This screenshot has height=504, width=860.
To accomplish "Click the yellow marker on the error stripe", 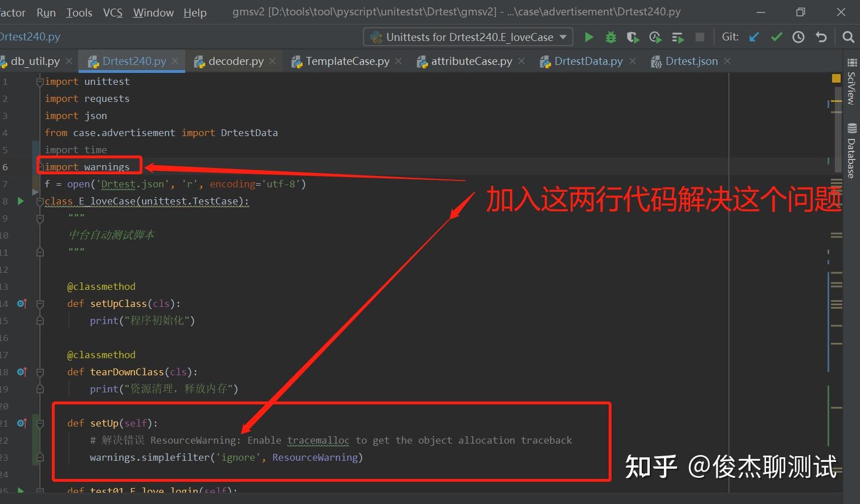I will click(836, 78).
